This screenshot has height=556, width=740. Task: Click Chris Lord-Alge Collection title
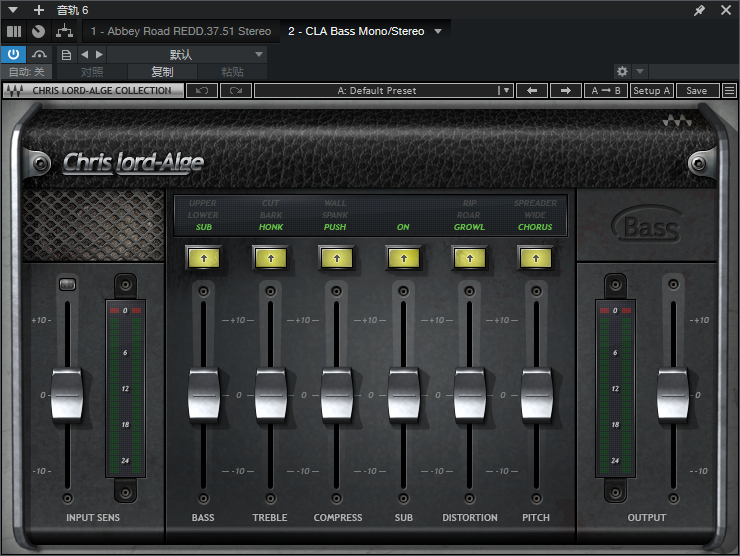pos(101,91)
